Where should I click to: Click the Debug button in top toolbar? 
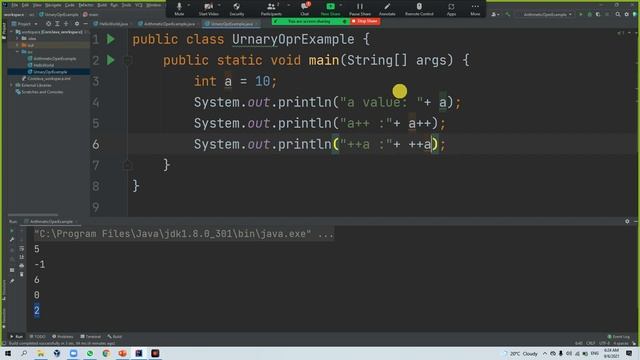pos(589,14)
